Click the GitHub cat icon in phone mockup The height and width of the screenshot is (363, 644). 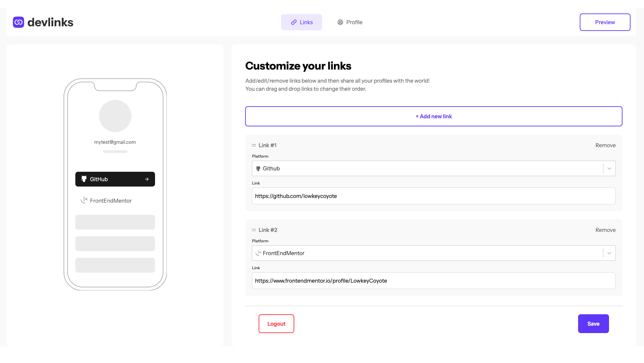click(x=84, y=179)
